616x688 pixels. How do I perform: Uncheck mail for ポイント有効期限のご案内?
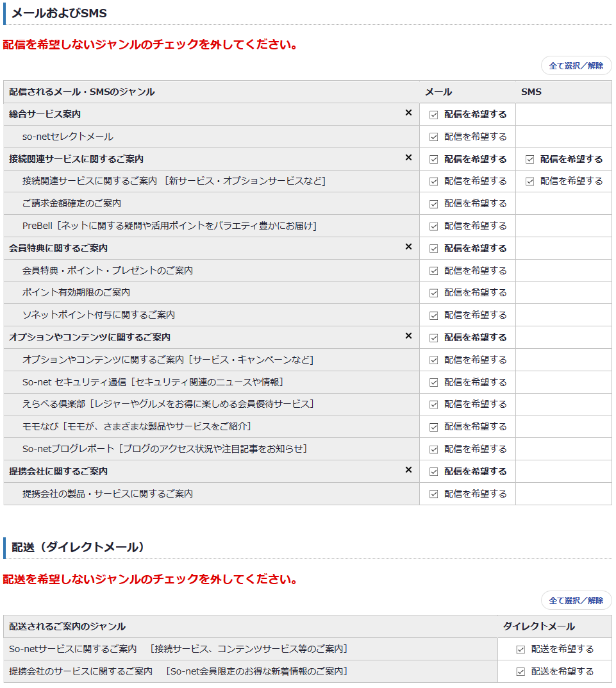click(434, 293)
